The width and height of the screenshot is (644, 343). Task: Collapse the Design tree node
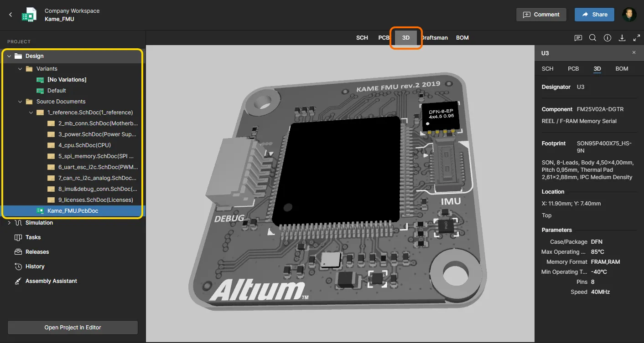pyautogui.click(x=9, y=56)
